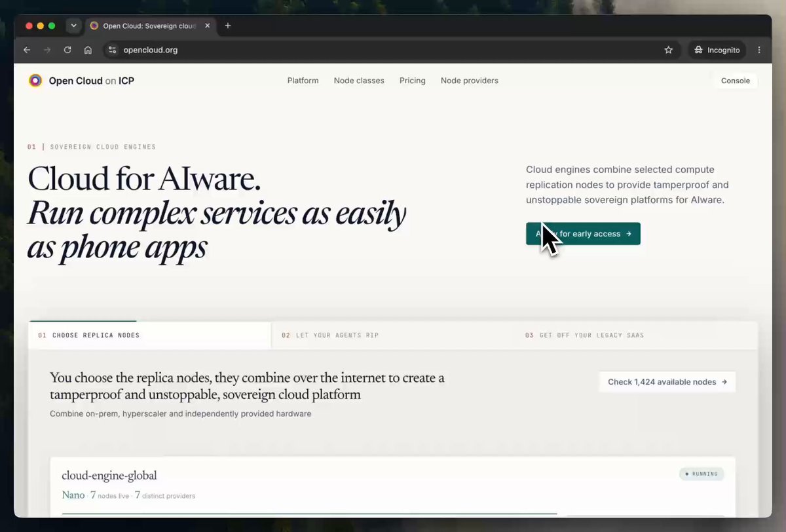Bookmark page with the star icon

(x=668, y=50)
